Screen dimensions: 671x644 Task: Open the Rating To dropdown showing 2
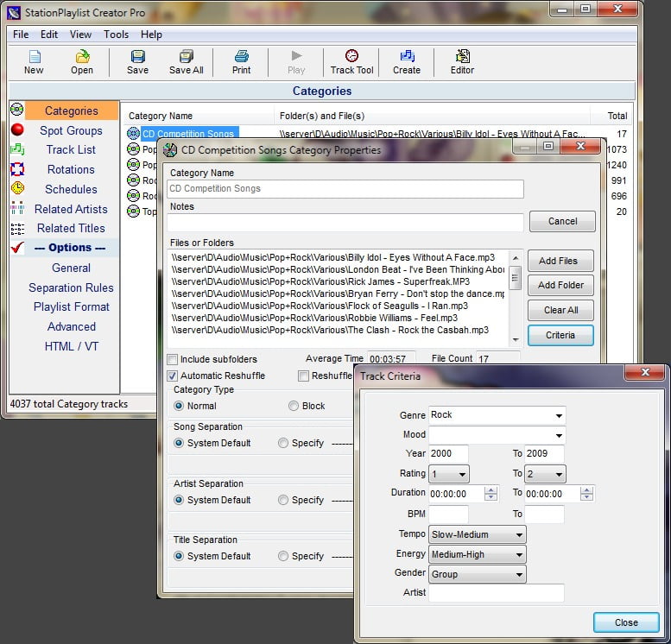[545, 474]
